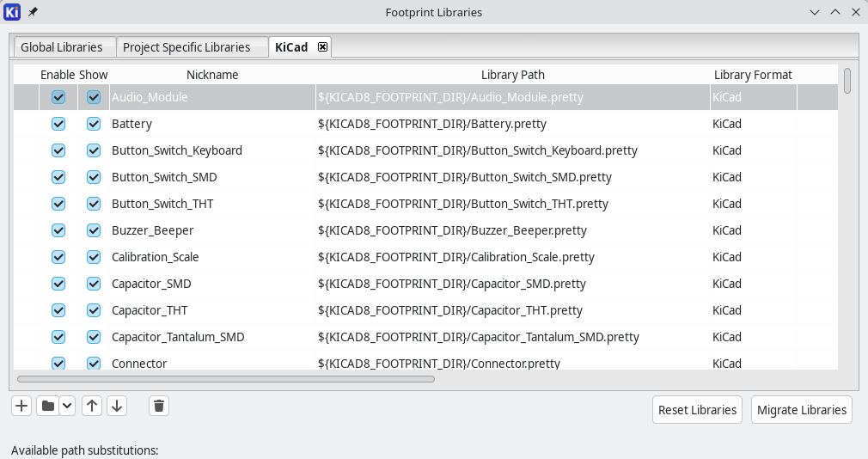Disable Enable checkbox for Audio_Module
Screen dimensions: 868x459
coord(58,97)
